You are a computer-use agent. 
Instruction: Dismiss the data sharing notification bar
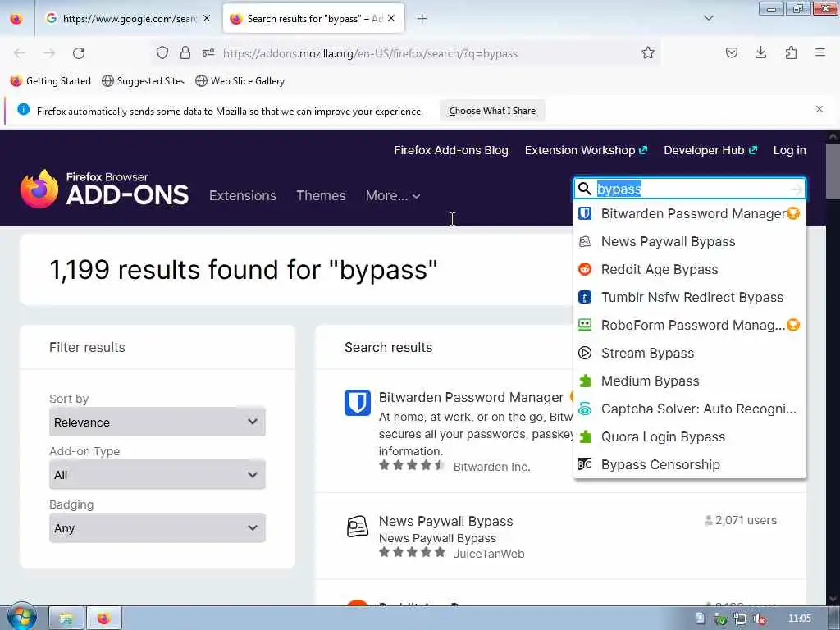click(819, 109)
